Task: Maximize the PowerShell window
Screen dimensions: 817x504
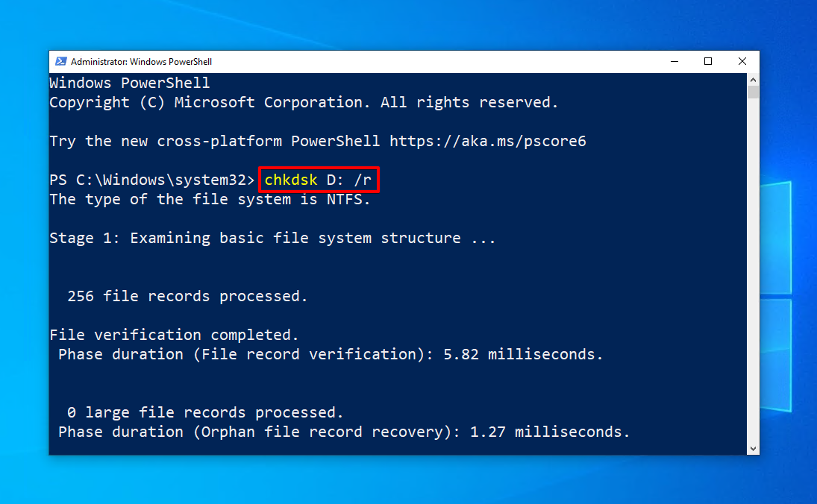Action: (707, 61)
